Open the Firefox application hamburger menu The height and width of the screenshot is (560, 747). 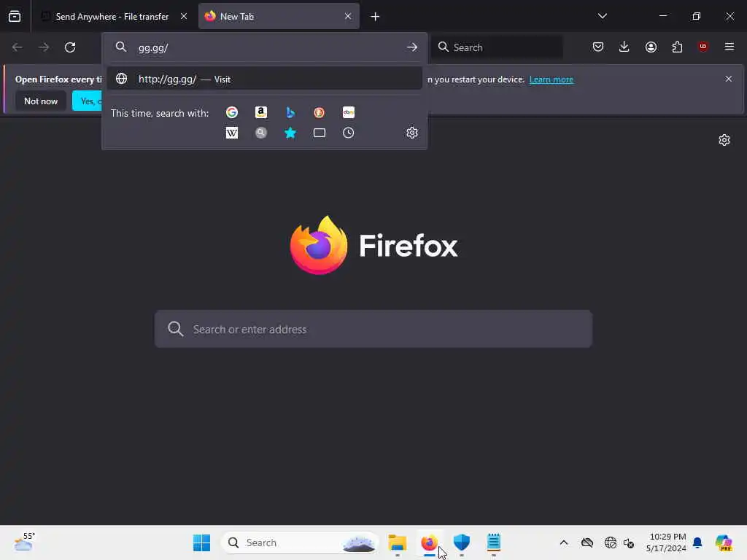729,47
